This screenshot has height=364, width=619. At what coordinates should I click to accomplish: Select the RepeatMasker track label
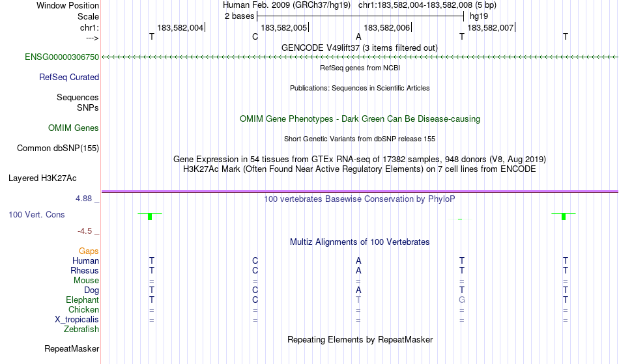72,348
